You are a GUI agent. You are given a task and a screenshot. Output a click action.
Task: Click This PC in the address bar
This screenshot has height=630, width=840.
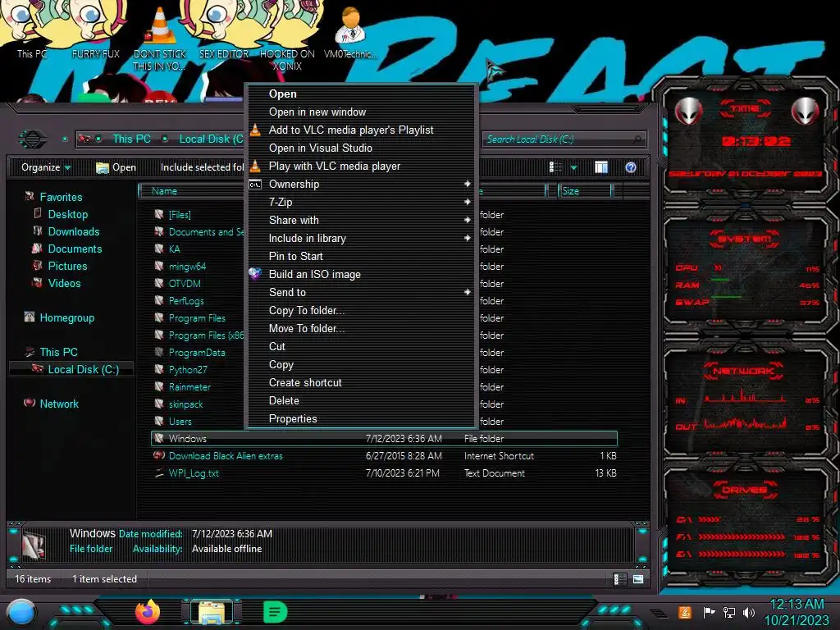point(131,139)
